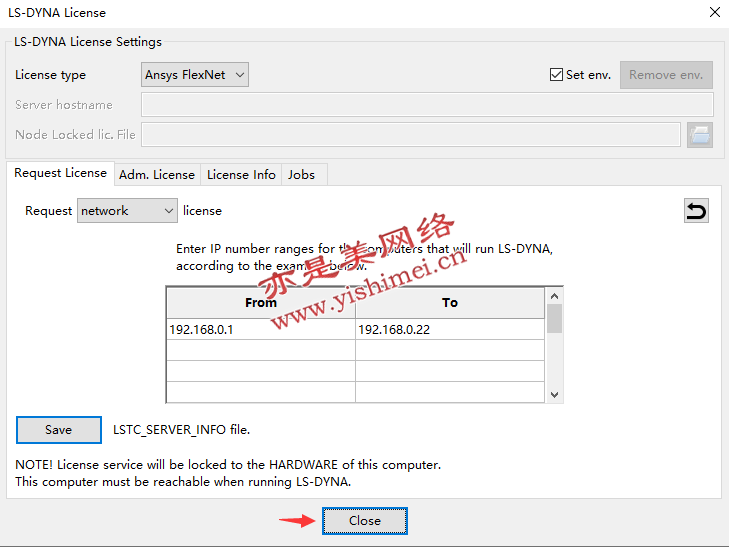Open the License Info tab

[x=241, y=175]
